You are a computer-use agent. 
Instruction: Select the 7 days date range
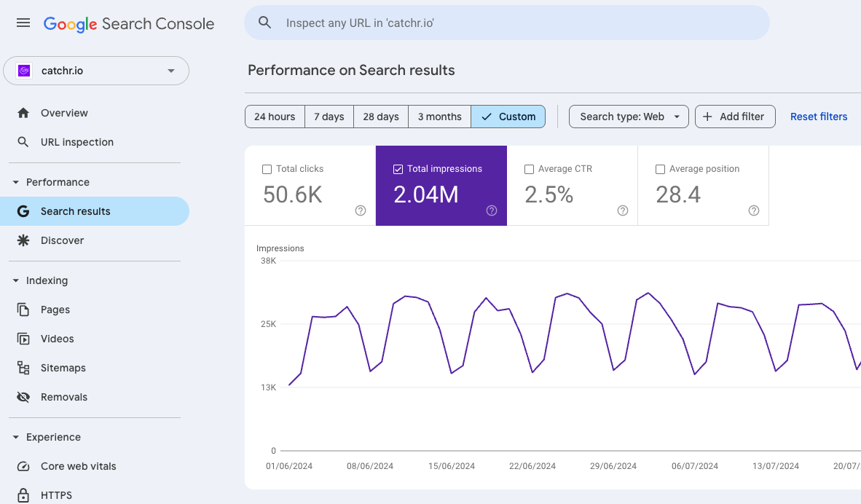(x=329, y=117)
